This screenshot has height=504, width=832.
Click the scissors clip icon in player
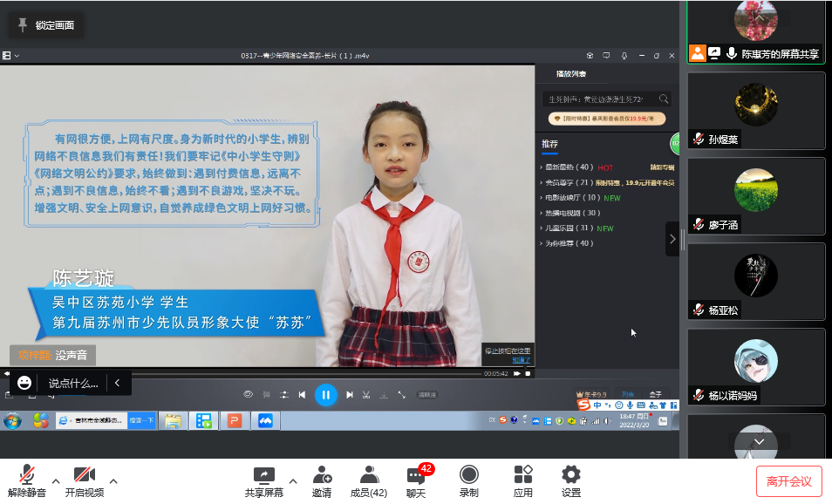click(366, 395)
